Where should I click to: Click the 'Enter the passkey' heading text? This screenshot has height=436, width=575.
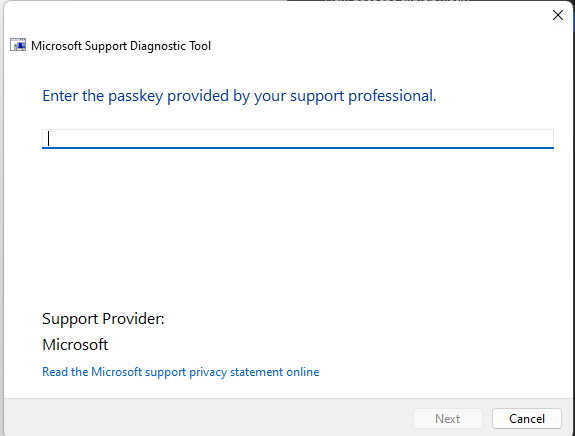[239, 96]
